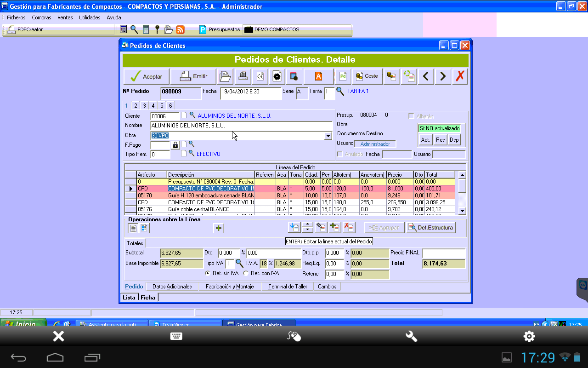Go to previous order with left arrow
This screenshot has width=588, height=368.
pyautogui.click(x=426, y=76)
